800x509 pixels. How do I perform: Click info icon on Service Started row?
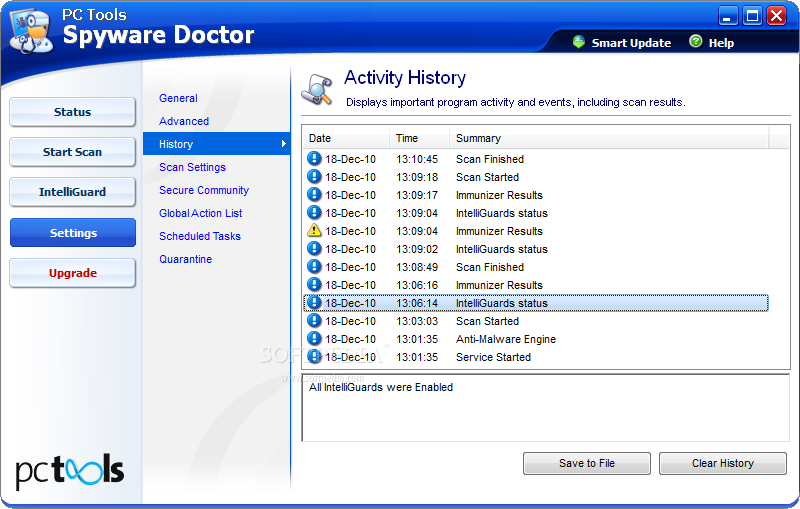point(314,356)
